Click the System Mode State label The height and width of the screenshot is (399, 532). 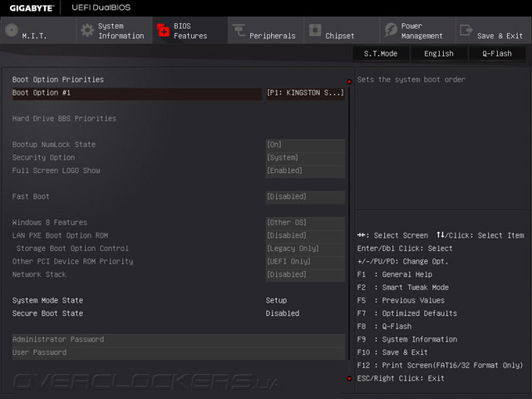[x=47, y=301]
